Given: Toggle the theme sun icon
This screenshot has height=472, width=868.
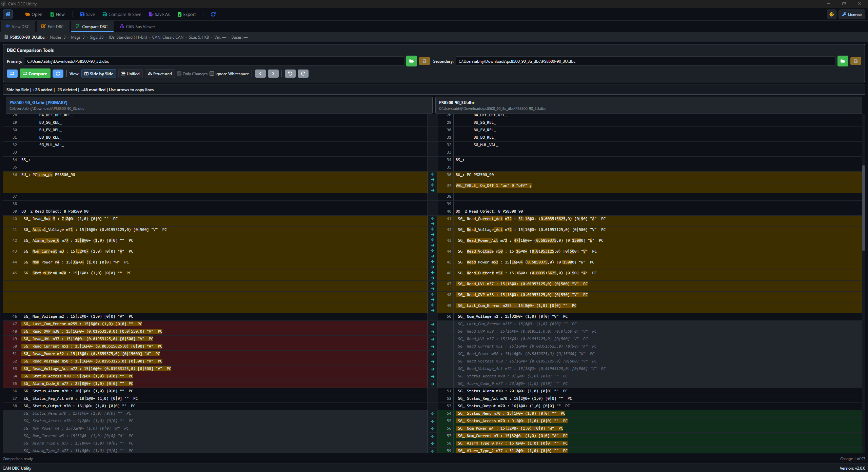Looking at the screenshot, I should pyautogui.click(x=832, y=14).
